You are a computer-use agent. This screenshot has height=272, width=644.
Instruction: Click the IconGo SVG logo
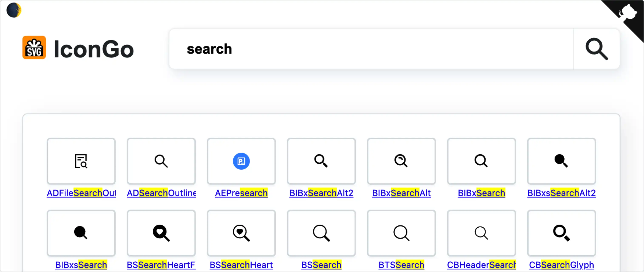34,48
